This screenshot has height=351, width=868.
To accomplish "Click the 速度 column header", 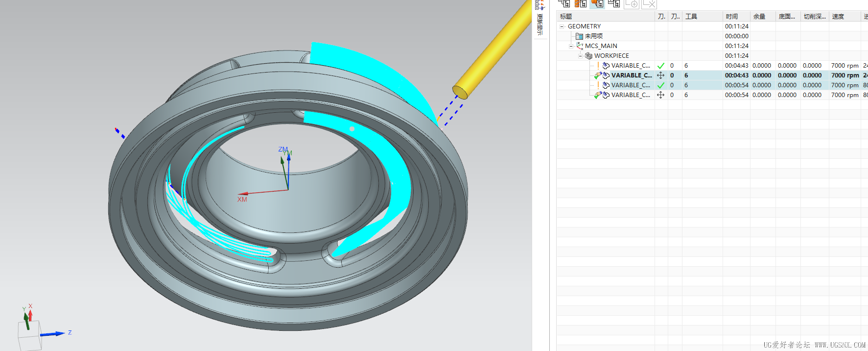I will pyautogui.click(x=838, y=17).
